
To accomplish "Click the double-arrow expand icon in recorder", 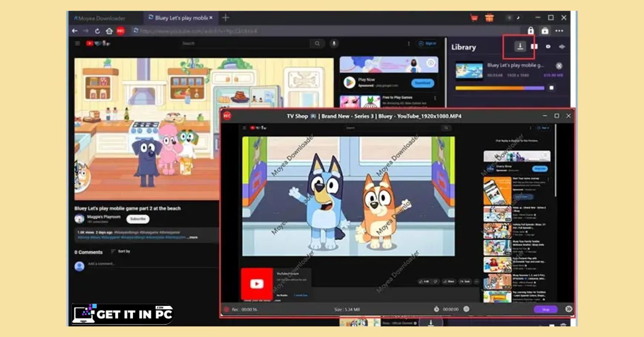I will pos(569,309).
